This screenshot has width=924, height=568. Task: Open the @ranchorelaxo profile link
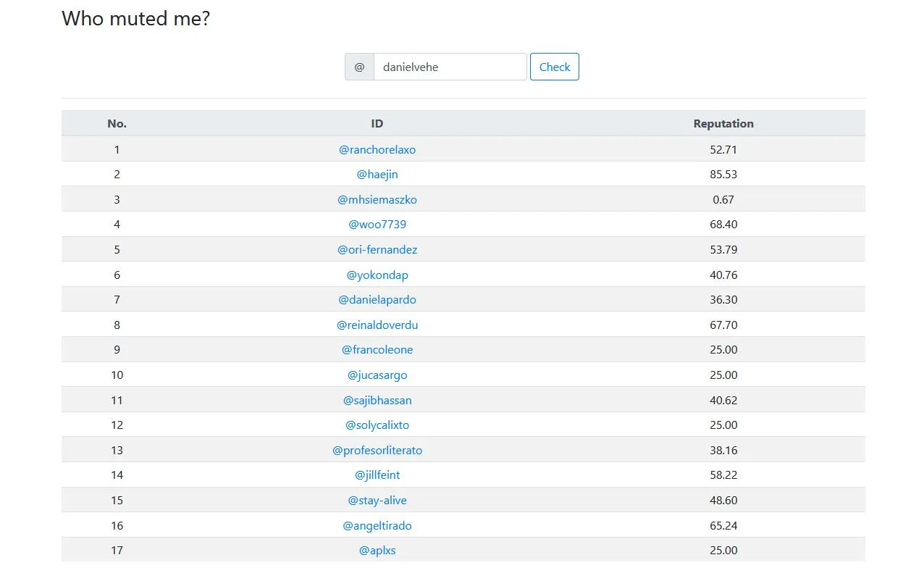pyautogui.click(x=377, y=150)
